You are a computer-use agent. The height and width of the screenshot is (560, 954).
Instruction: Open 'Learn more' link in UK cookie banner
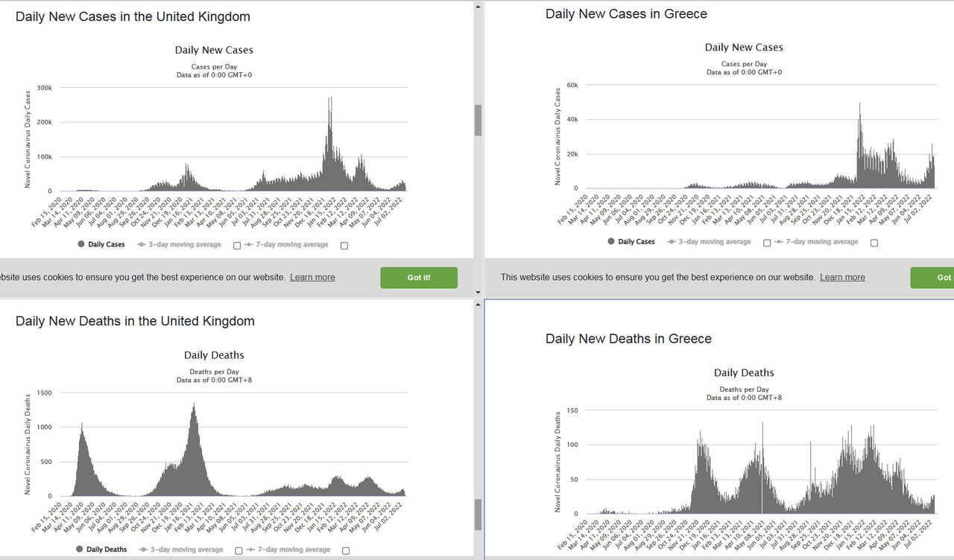(312, 277)
